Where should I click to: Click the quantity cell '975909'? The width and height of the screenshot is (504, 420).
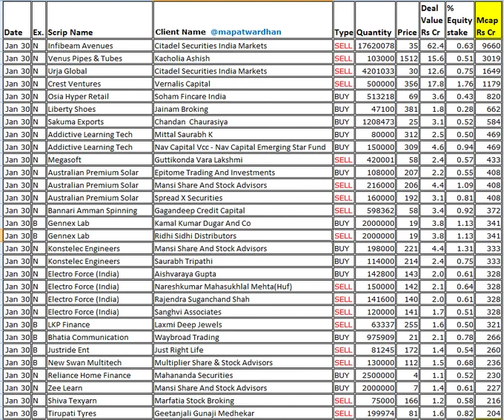click(375, 338)
